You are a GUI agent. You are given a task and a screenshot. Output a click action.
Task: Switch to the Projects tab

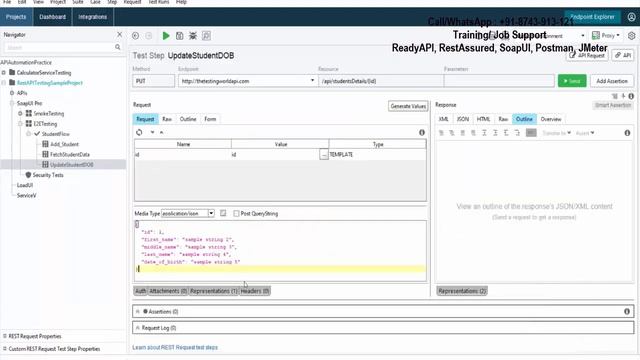[16, 17]
